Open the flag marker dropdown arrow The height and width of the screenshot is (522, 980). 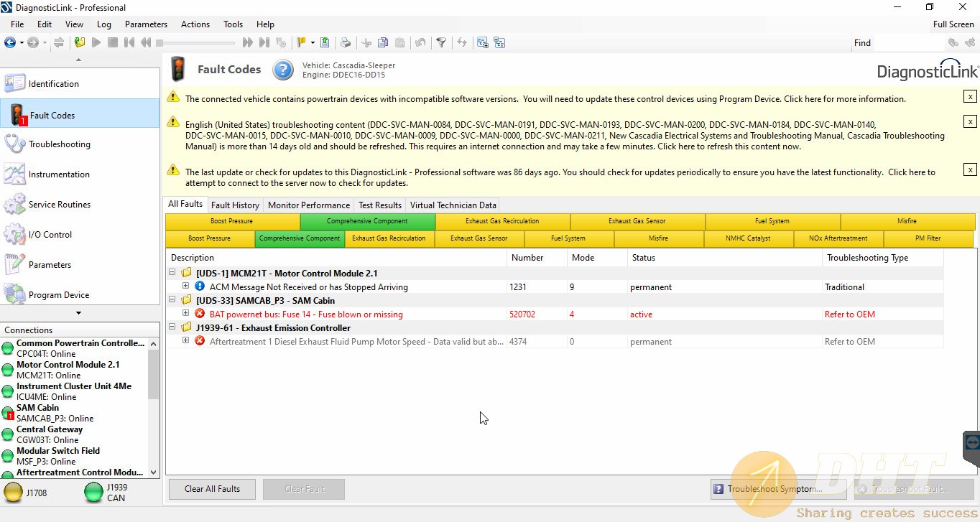click(312, 43)
